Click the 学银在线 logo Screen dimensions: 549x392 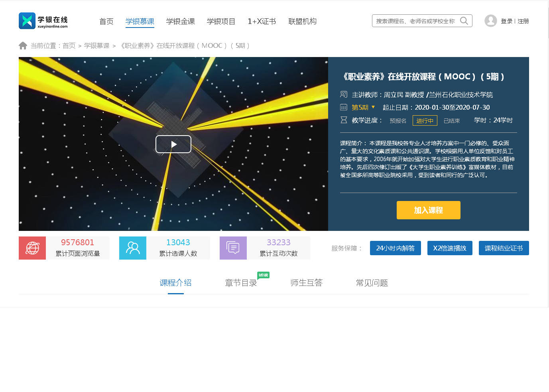[43, 21]
